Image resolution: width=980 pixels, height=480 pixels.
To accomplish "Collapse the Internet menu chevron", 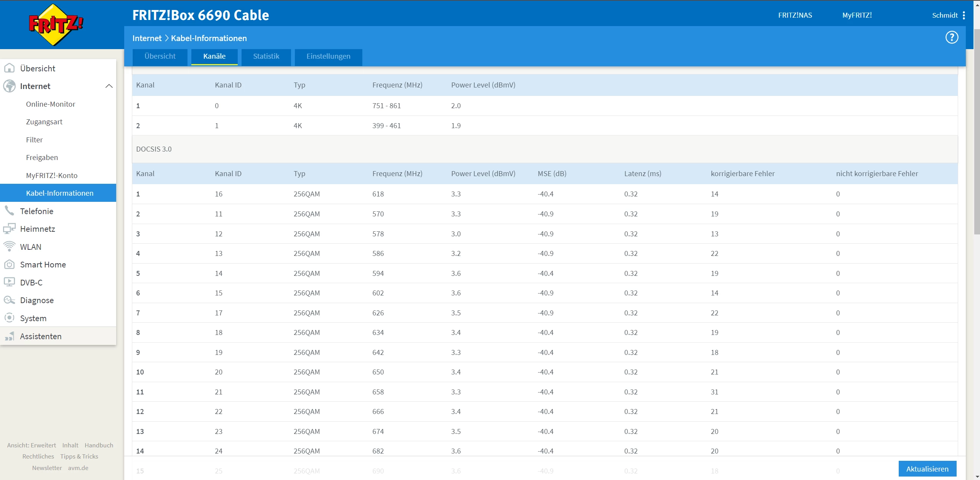I will pos(109,86).
